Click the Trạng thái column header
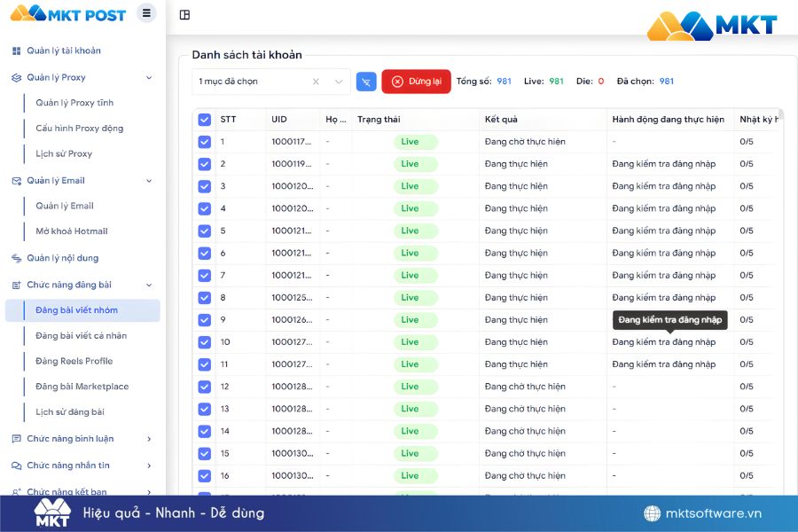This screenshot has height=532, width=798. 379,120
